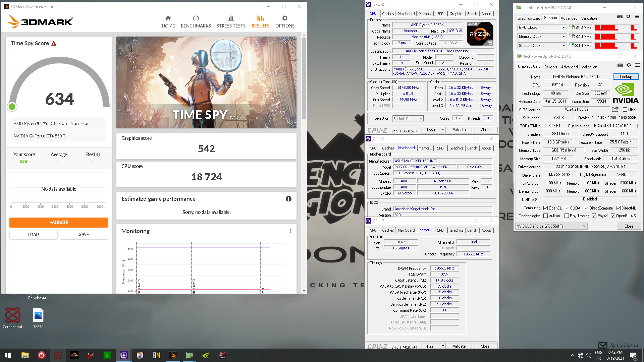644x362 pixels.
Task: Open the Windows Start menu
Action: [8, 355]
